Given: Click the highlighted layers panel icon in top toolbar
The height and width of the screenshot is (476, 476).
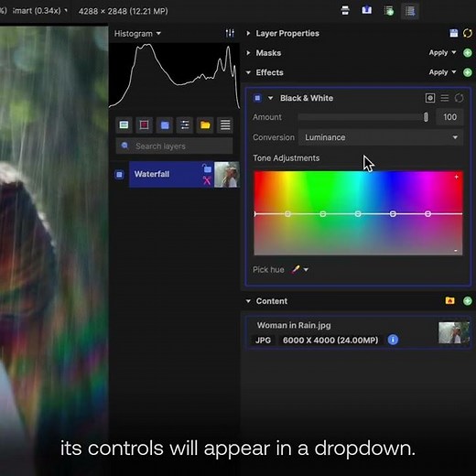Looking at the screenshot, I should [x=410, y=11].
